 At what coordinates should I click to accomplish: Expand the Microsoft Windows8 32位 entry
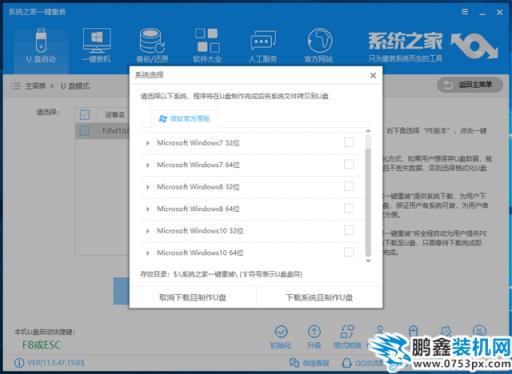(x=148, y=187)
